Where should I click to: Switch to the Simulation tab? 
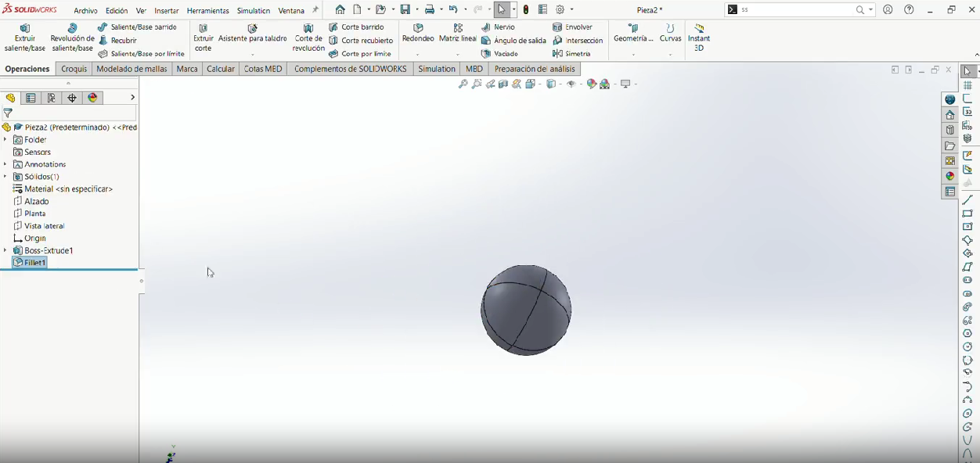point(437,69)
